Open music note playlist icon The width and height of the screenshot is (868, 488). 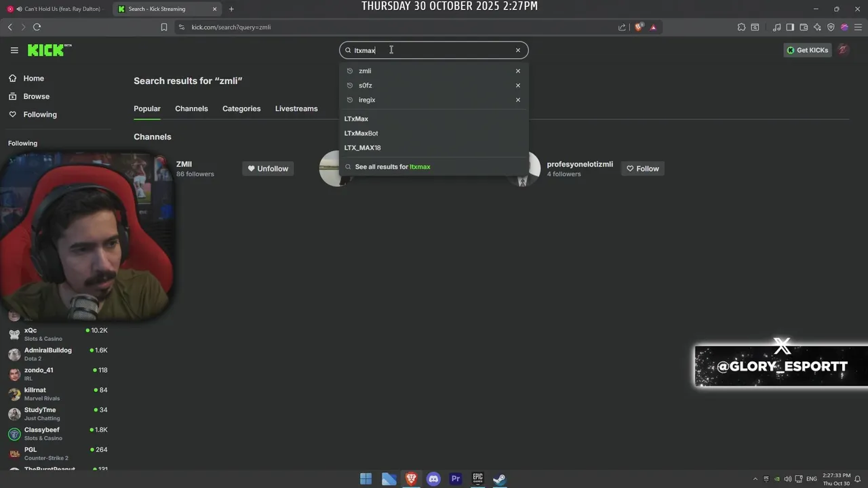click(776, 27)
